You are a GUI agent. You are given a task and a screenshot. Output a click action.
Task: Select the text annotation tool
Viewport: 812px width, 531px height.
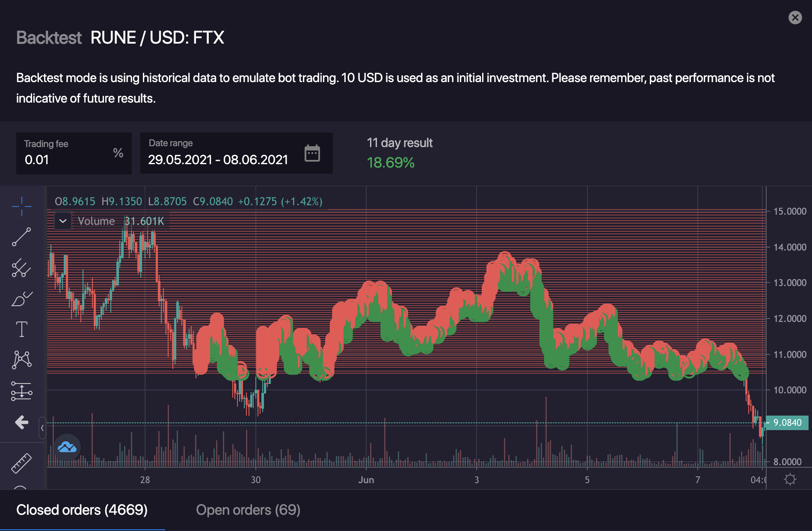[x=21, y=329]
